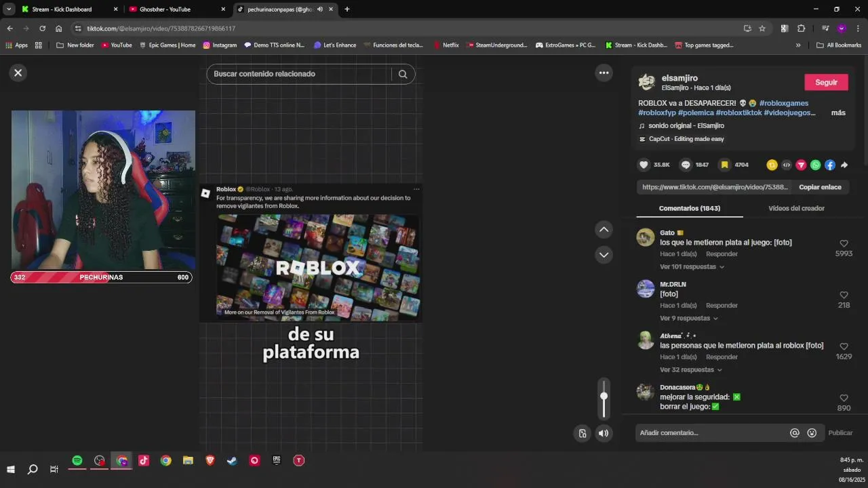The image size is (868, 488).
Task: Open #robloxgames hashtag link
Action: coord(783,103)
